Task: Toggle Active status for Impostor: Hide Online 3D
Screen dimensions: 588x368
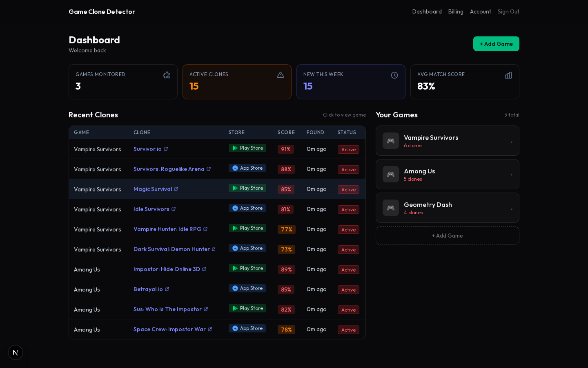Action: point(348,269)
